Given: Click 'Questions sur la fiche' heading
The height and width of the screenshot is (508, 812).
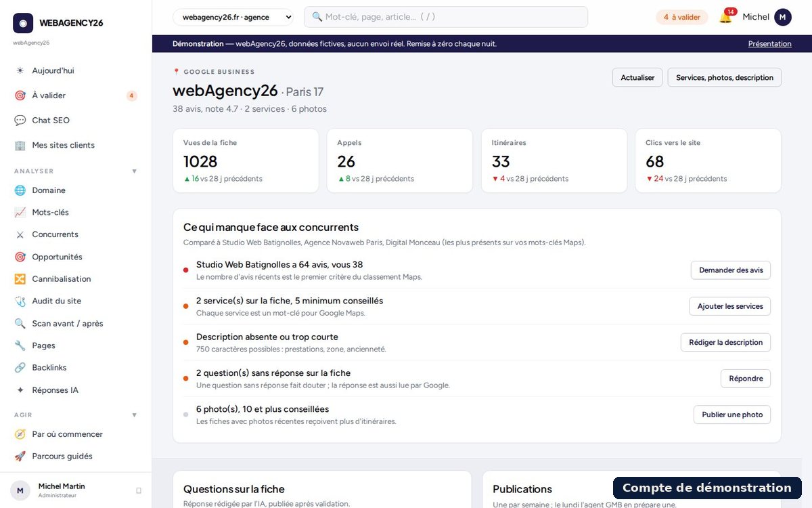Looking at the screenshot, I should [234, 489].
